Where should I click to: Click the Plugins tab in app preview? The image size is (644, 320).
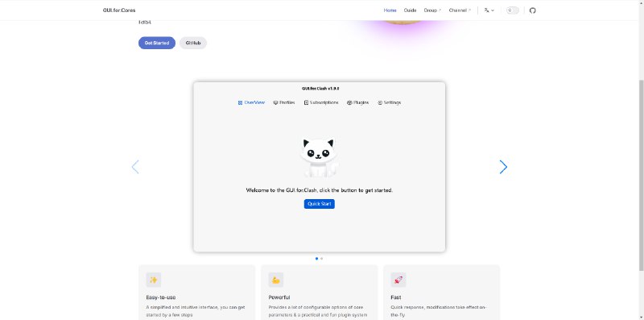[x=357, y=102]
